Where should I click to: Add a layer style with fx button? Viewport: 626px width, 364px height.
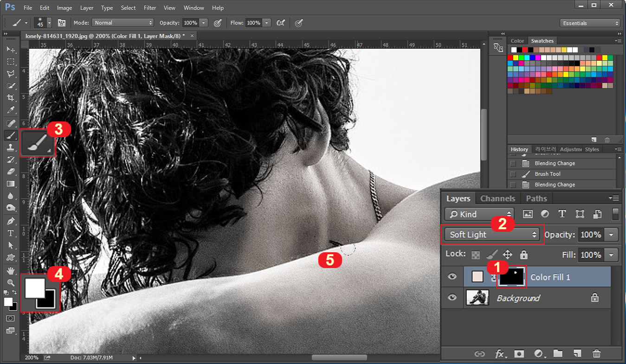click(500, 354)
